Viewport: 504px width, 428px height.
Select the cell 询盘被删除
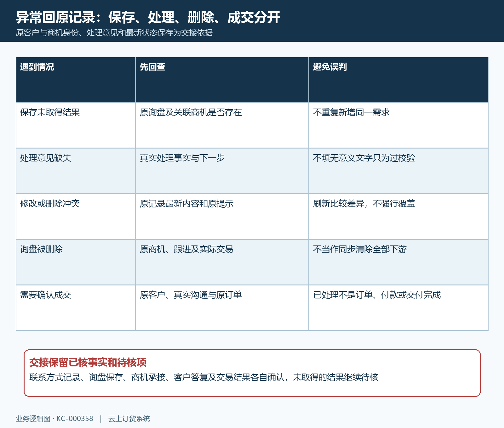(76, 262)
